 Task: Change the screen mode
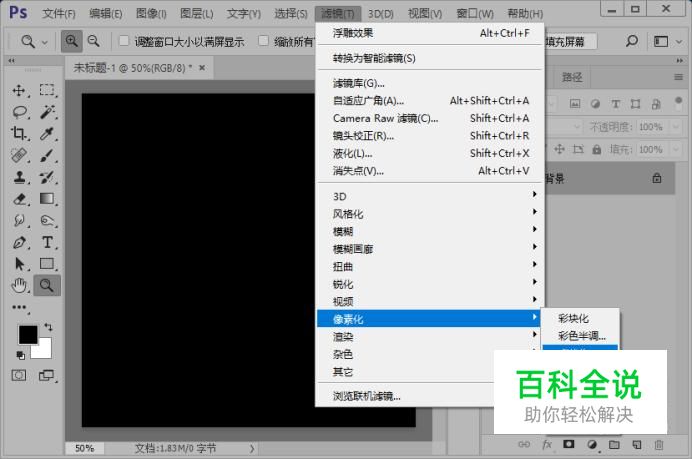pos(46,376)
